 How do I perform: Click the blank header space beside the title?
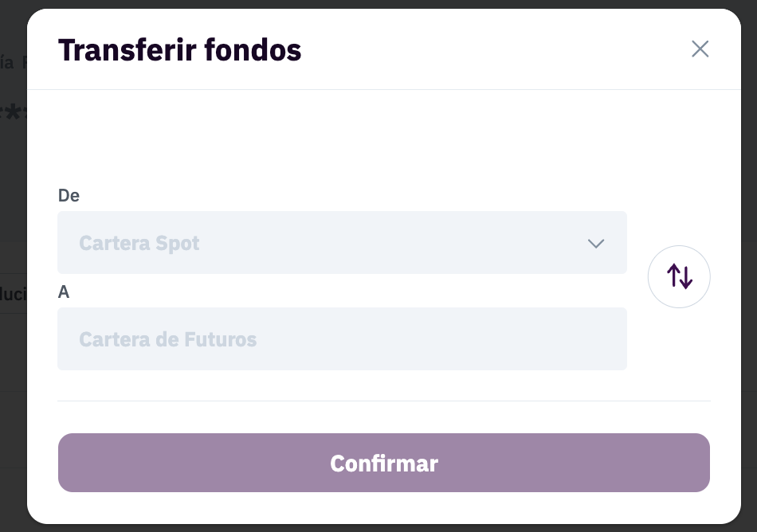495,49
